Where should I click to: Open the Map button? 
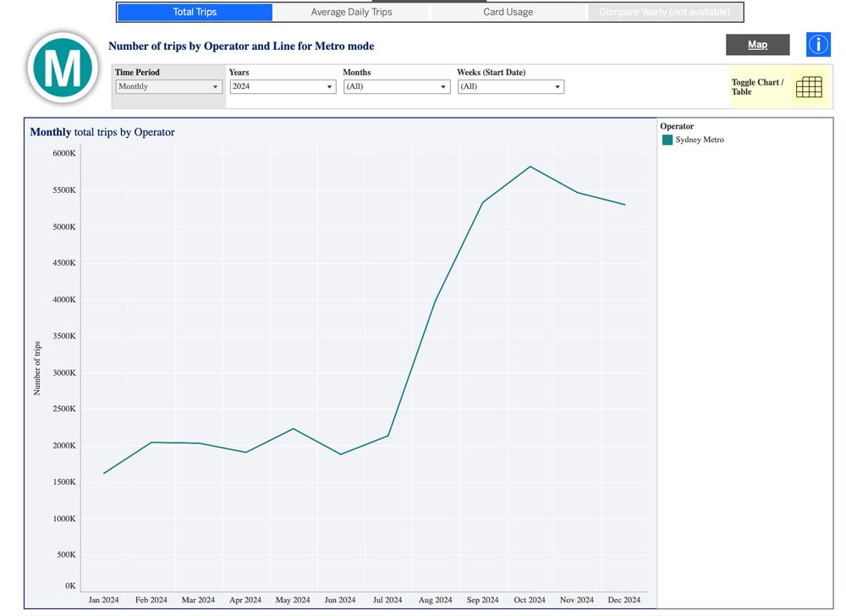point(757,45)
